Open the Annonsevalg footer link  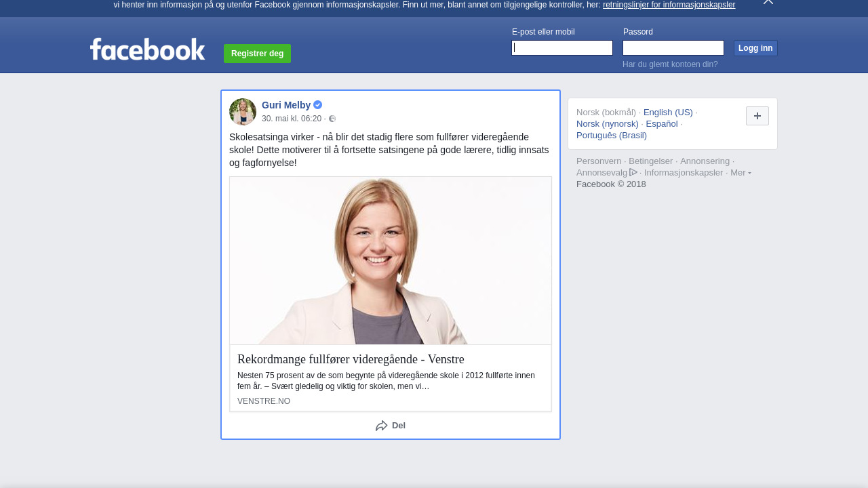601,173
